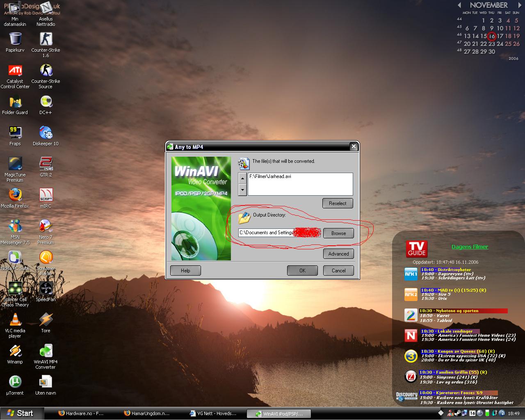Open Advanced settings in WinAVI
This screenshot has height=420, width=525.
338,254
